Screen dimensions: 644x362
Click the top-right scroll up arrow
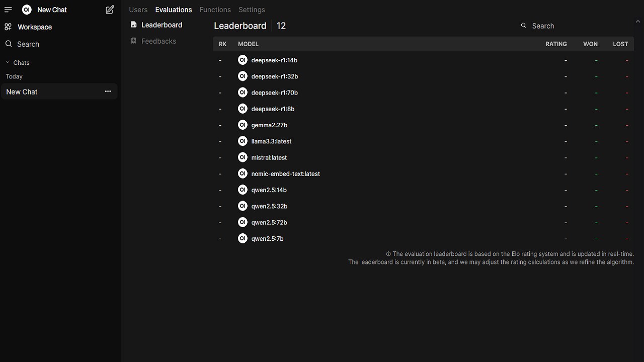[638, 22]
